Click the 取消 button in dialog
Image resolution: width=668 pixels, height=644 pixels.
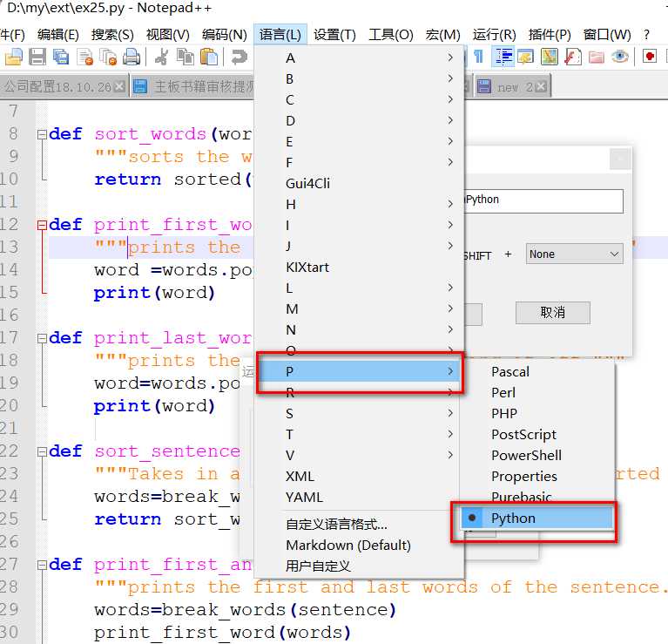point(552,312)
